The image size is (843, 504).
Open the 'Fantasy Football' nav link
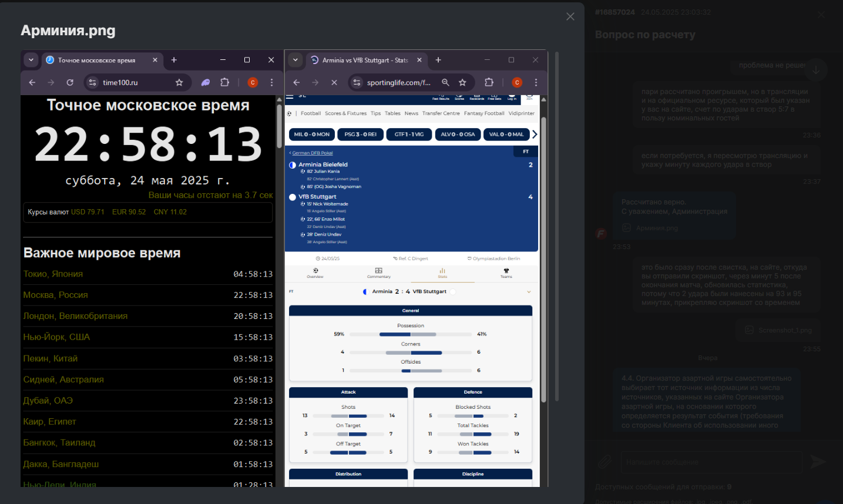coord(484,113)
